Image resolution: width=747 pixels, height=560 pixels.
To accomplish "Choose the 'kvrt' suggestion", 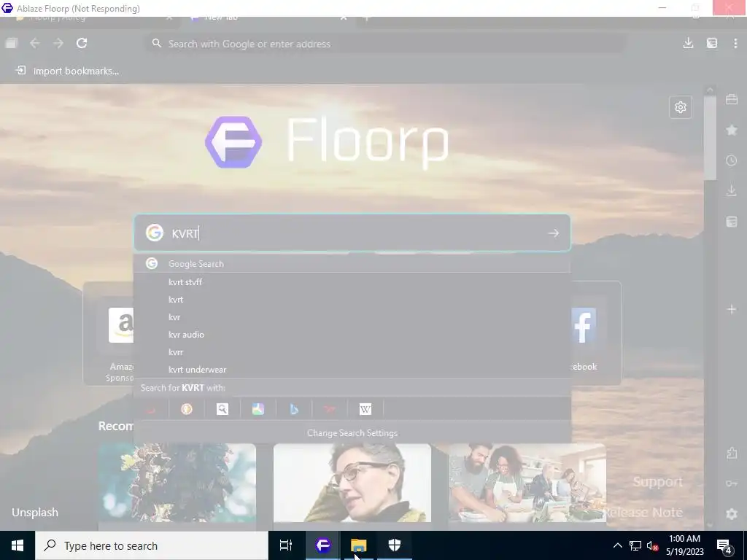I will 352,300.
